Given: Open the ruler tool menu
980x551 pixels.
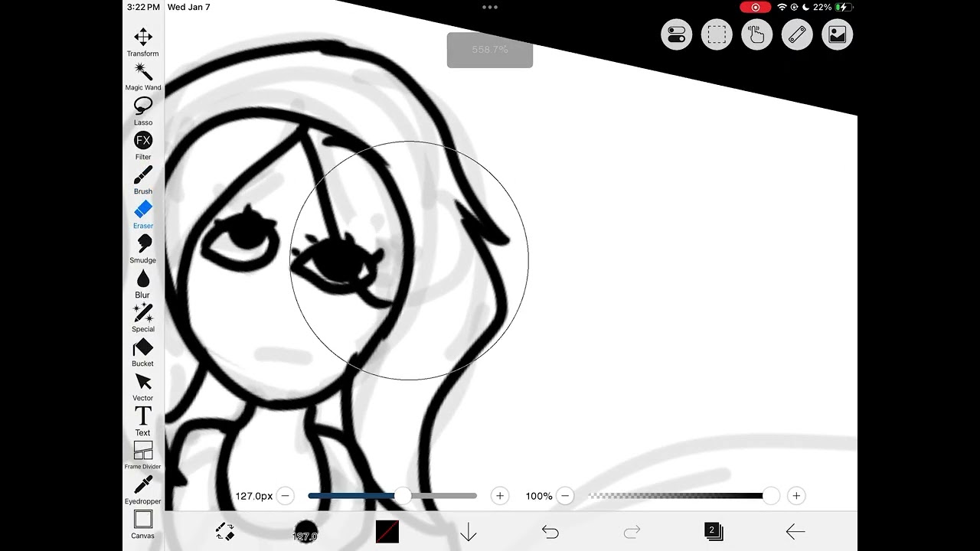Looking at the screenshot, I should click(797, 34).
